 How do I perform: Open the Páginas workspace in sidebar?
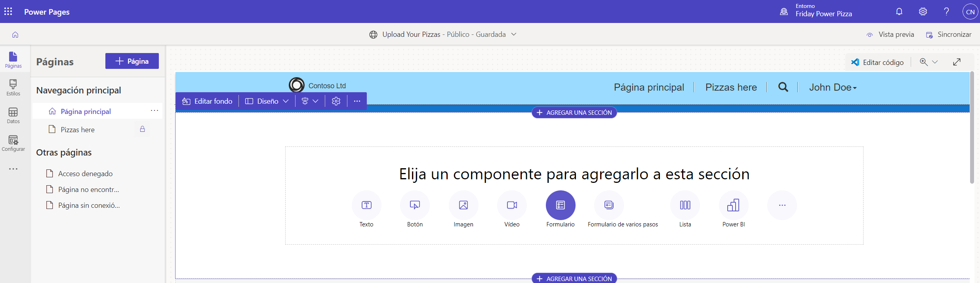[x=13, y=59]
